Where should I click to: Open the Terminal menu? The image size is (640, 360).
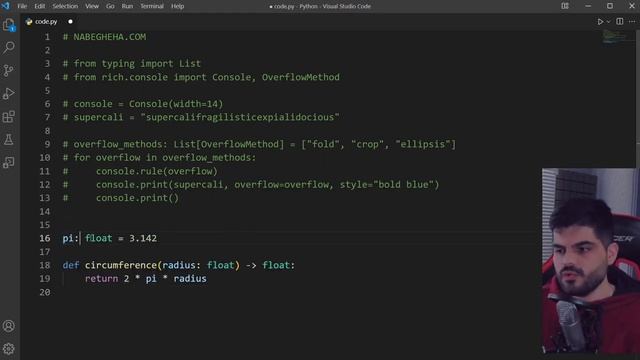click(152, 6)
